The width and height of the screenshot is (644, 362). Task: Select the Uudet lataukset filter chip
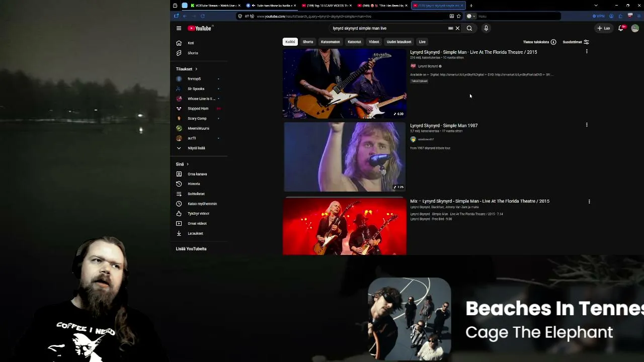tap(399, 42)
